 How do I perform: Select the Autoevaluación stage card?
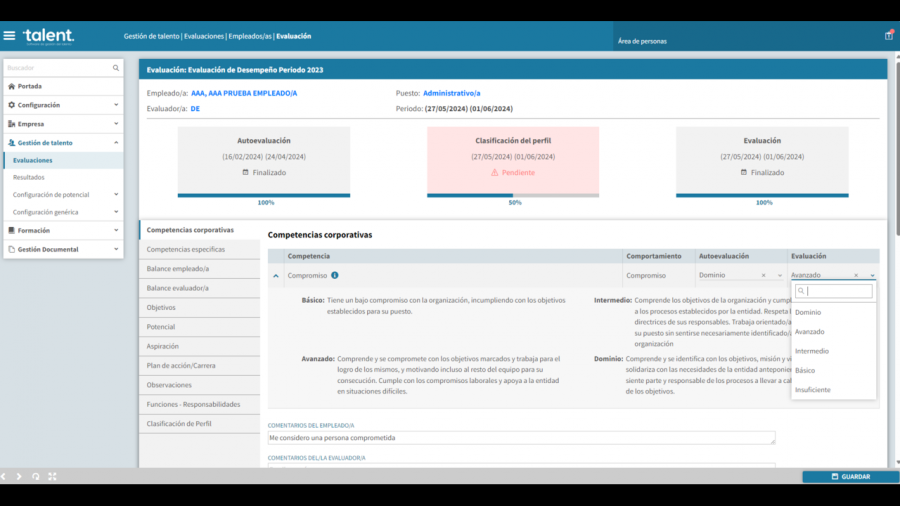click(264, 161)
